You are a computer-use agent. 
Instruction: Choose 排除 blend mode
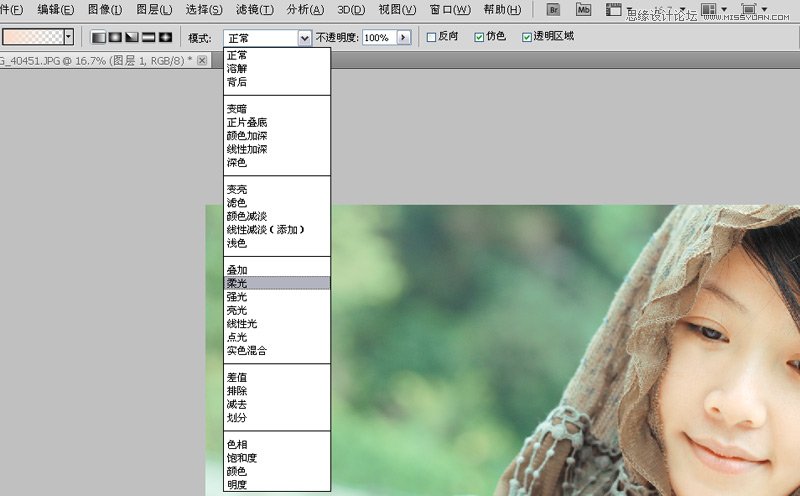(277, 391)
